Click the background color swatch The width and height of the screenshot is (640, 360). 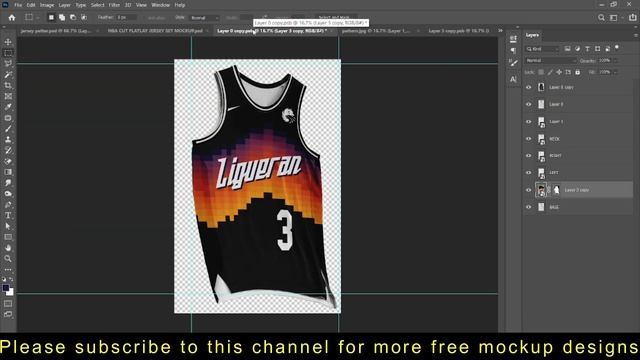pos(10,292)
